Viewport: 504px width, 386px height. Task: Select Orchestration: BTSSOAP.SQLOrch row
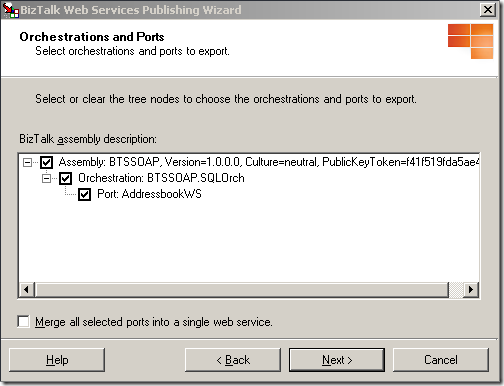pos(161,178)
